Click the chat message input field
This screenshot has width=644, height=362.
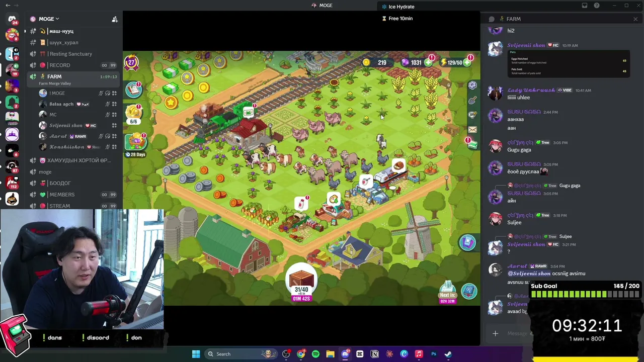pos(517,333)
